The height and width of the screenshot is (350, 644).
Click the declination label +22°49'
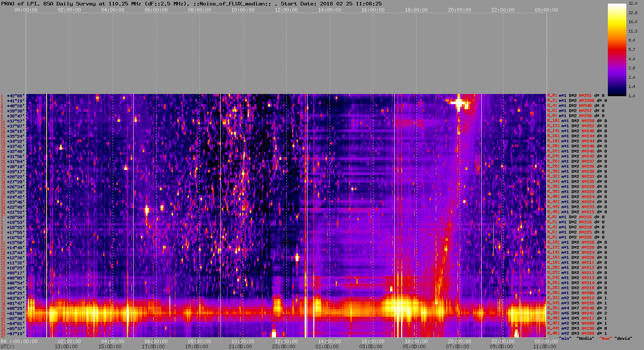(x=16, y=207)
